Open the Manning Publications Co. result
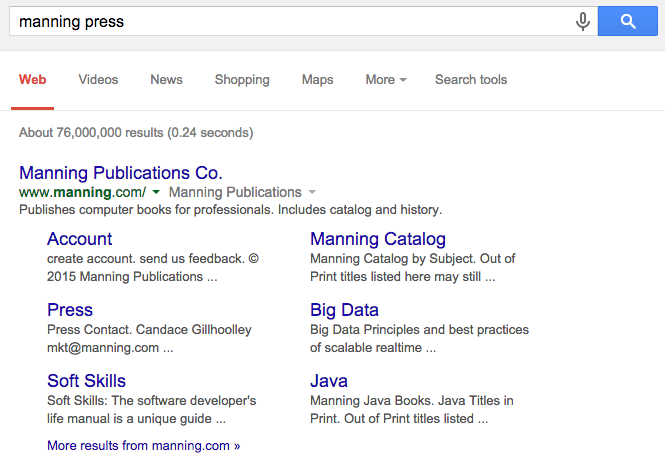The image size is (665, 465). [121, 173]
